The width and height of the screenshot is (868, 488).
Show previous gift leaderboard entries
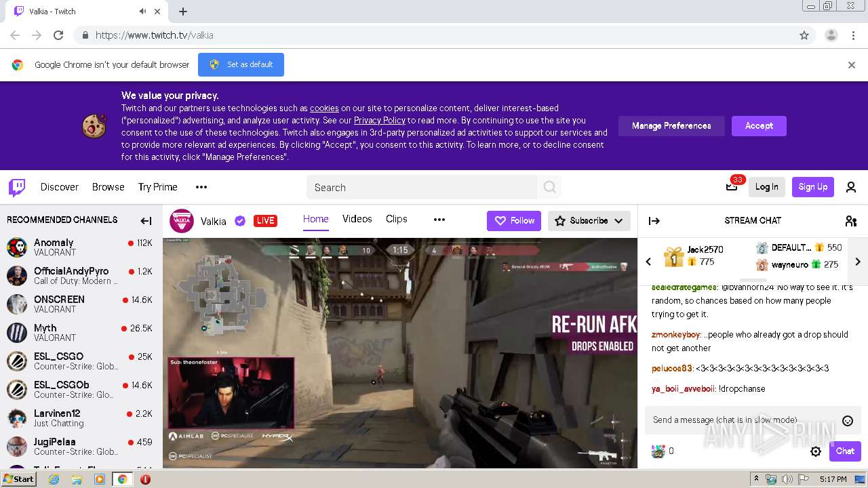[x=648, y=262]
